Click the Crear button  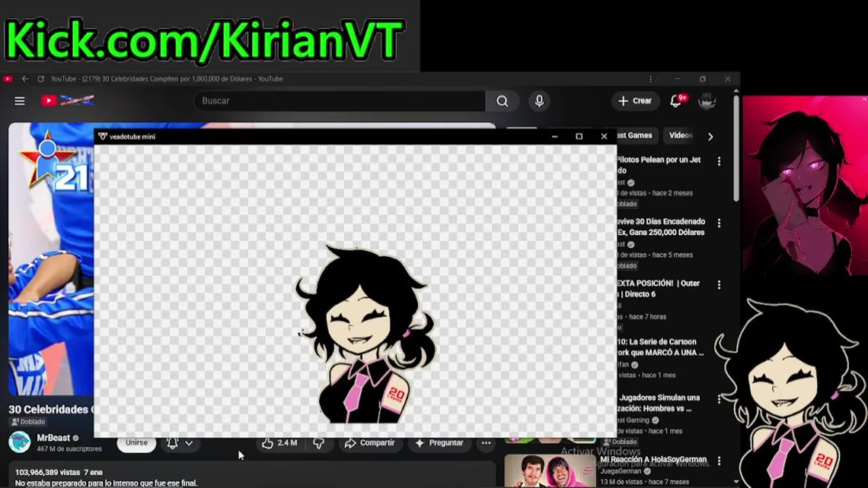(x=635, y=101)
